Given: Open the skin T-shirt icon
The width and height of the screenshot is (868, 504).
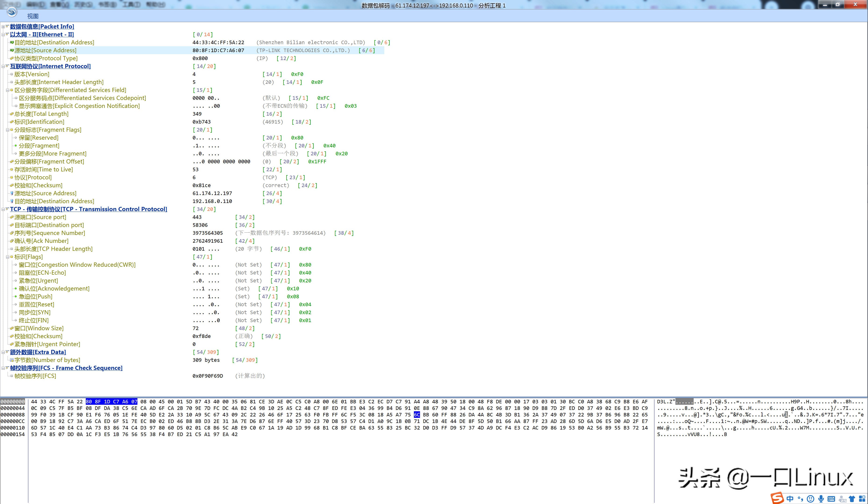Looking at the screenshot, I should pyautogui.click(x=852, y=498).
